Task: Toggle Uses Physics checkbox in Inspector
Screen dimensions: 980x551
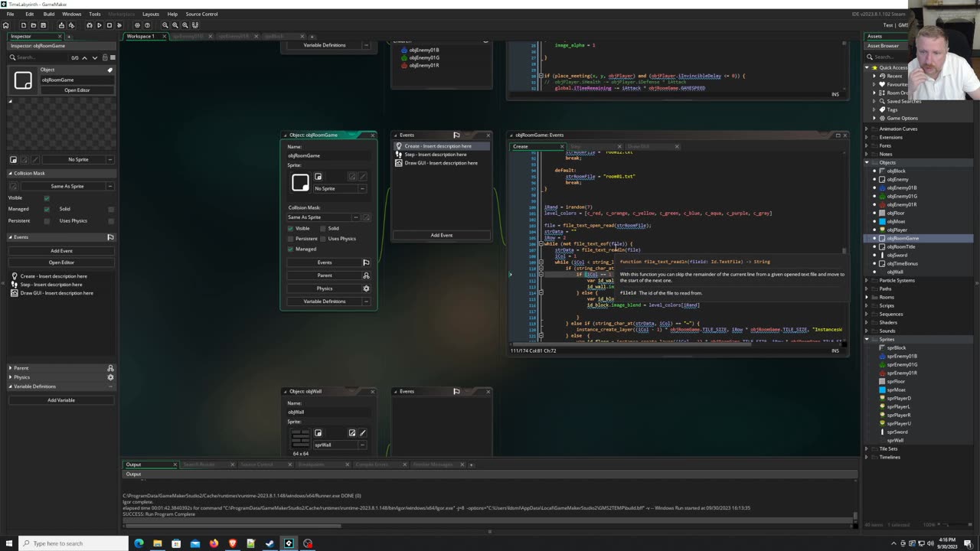Action: 111,220
